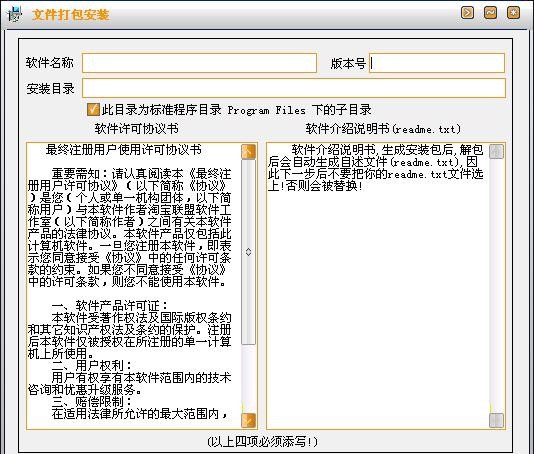Click the license agreement scrollbar thumb

[249, 252]
